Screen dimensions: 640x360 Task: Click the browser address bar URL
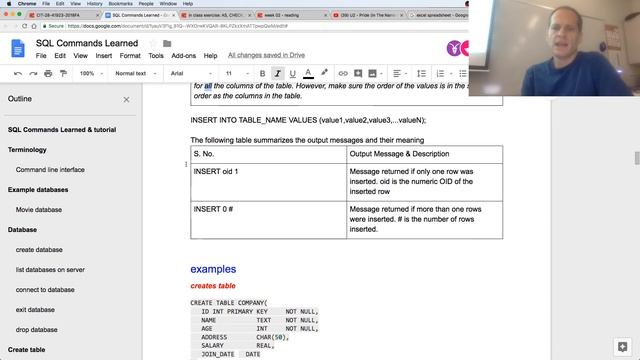[x=178, y=26]
